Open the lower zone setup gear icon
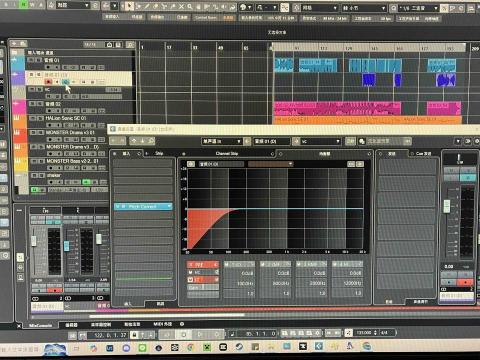 coord(182,324)
